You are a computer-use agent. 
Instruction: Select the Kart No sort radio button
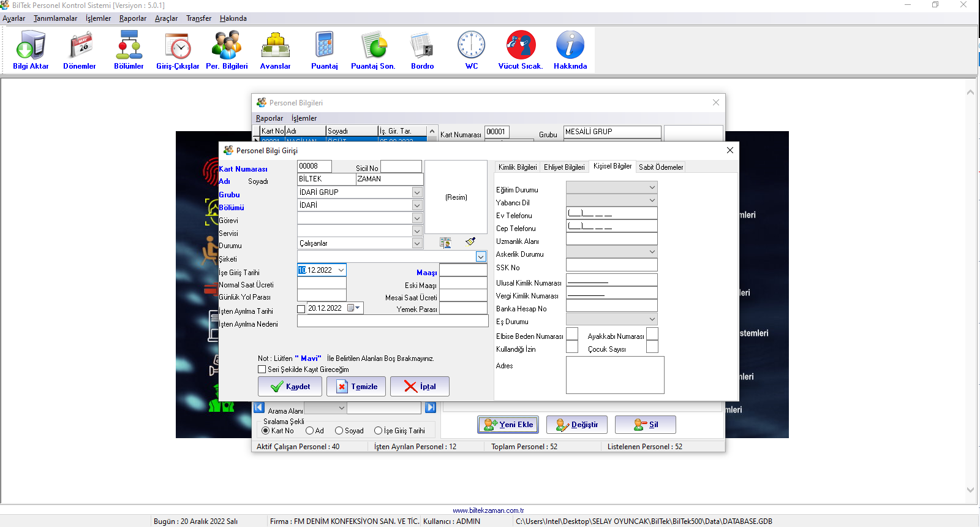tap(266, 431)
